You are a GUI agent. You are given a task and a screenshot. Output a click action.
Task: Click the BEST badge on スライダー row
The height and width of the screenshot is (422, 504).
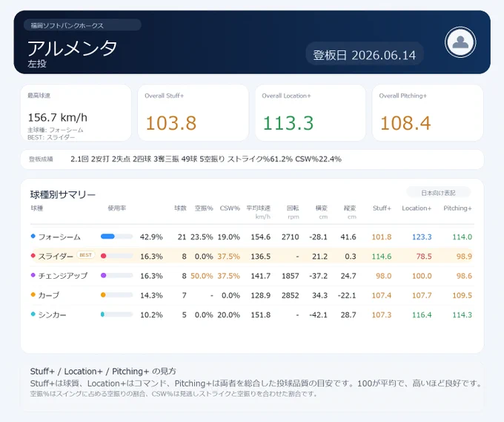click(85, 255)
